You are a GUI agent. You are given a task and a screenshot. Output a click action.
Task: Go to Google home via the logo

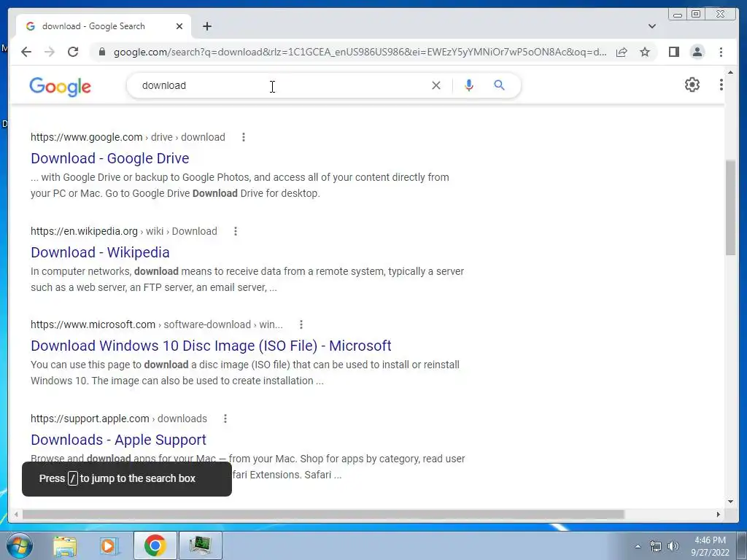tap(60, 87)
